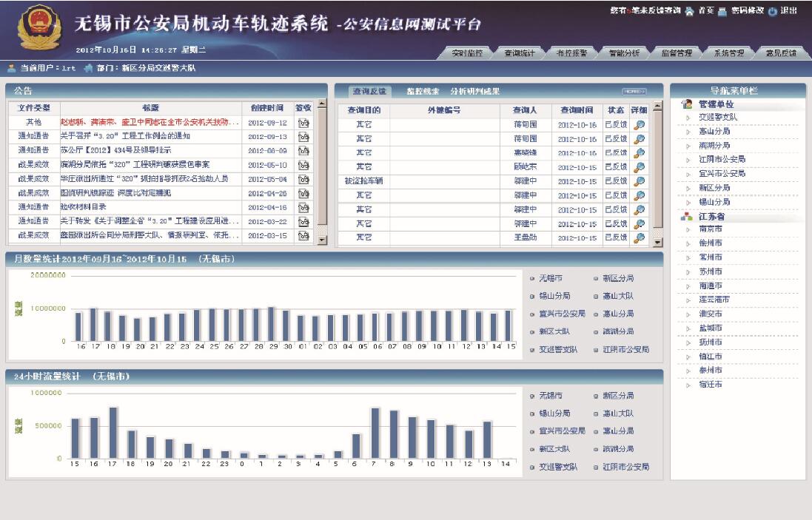Open the 实时监控 top menu tab
This screenshot has height=520, width=812.
[x=467, y=53]
